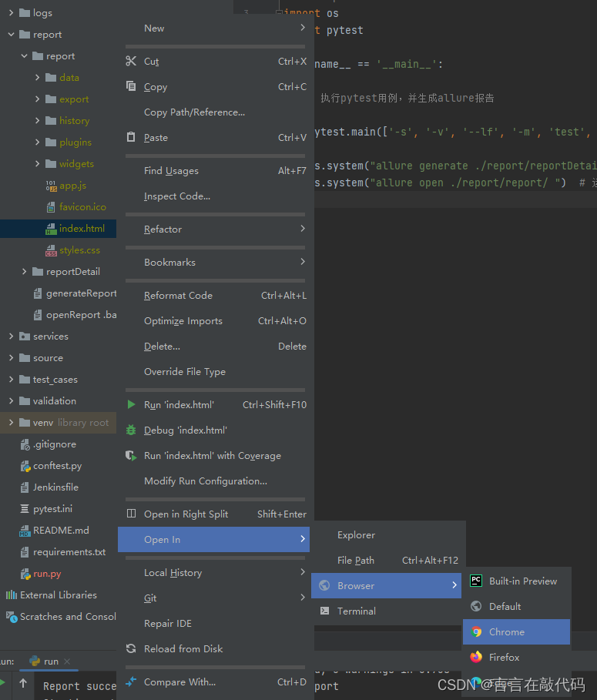The image size is (597, 700).
Task: Click the Debug bug icon
Action: [131, 430]
